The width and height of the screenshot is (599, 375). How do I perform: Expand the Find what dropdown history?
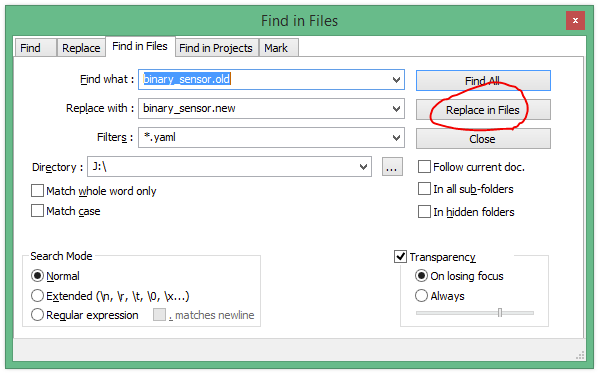396,79
